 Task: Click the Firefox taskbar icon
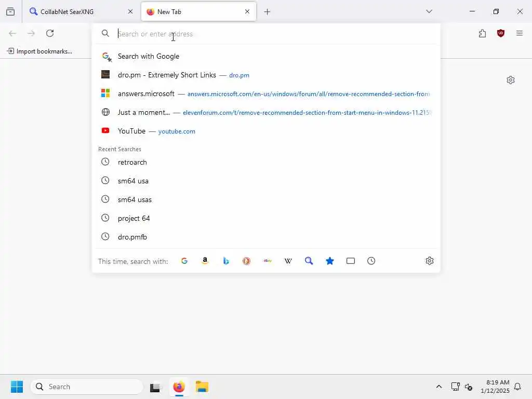(x=179, y=387)
